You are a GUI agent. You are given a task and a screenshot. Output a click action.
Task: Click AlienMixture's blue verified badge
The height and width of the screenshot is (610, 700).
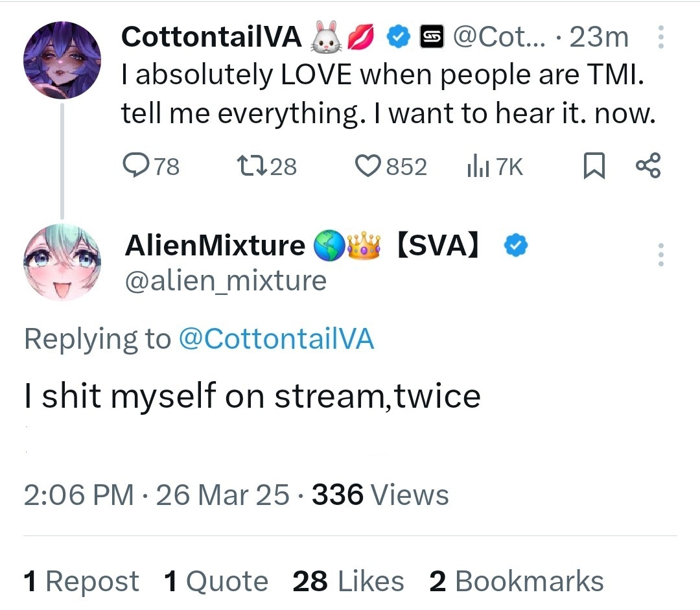pyautogui.click(x=516, y=245)
